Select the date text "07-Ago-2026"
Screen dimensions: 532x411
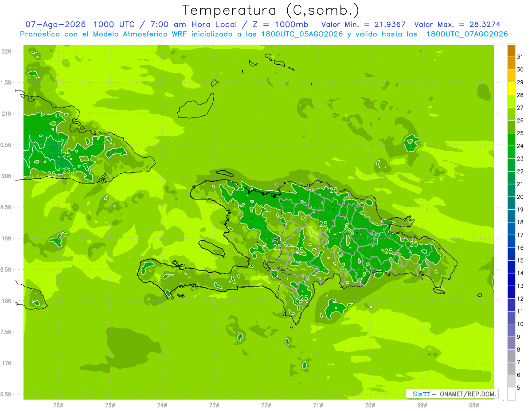(x=55, y=24)
